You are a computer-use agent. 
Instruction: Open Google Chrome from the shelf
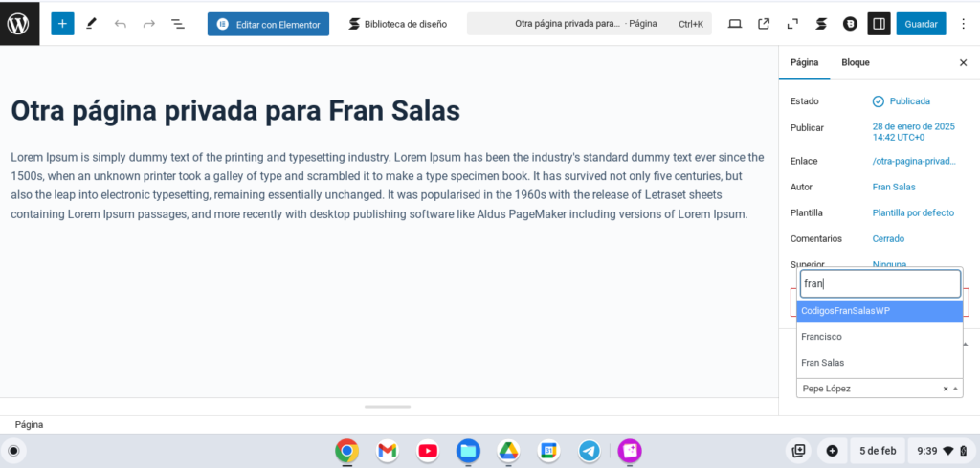tap(346, 451)
